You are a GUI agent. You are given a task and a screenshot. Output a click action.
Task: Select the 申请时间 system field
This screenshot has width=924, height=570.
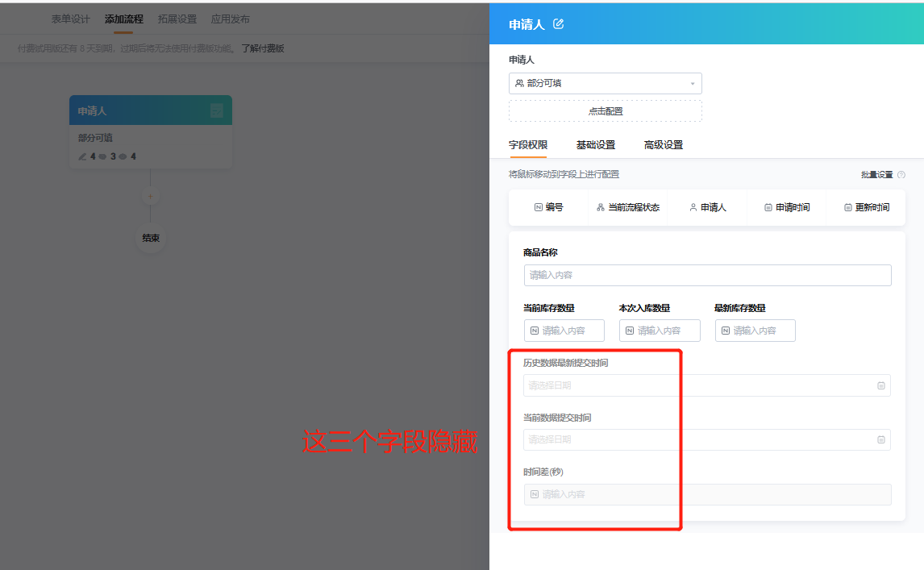787,207
